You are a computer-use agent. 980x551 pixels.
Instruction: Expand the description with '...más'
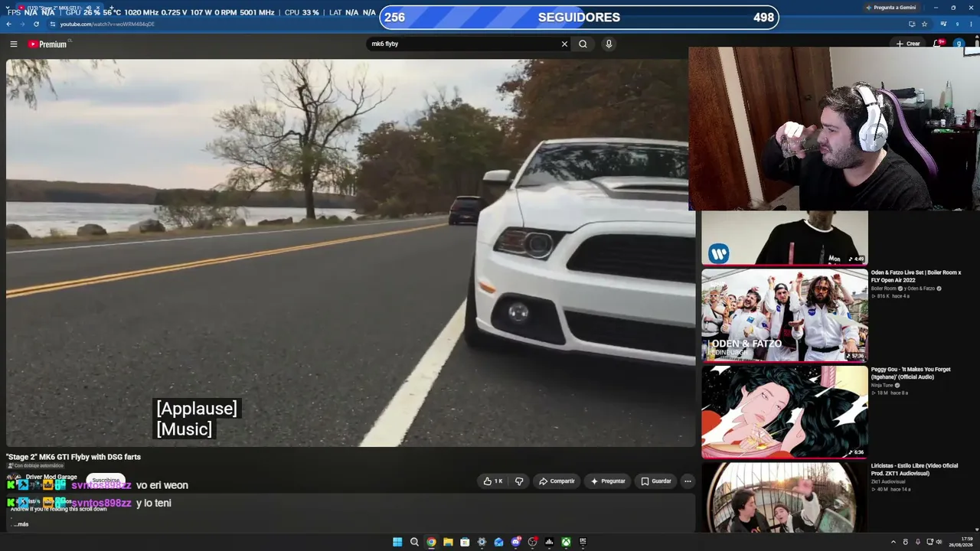(21, 524)
